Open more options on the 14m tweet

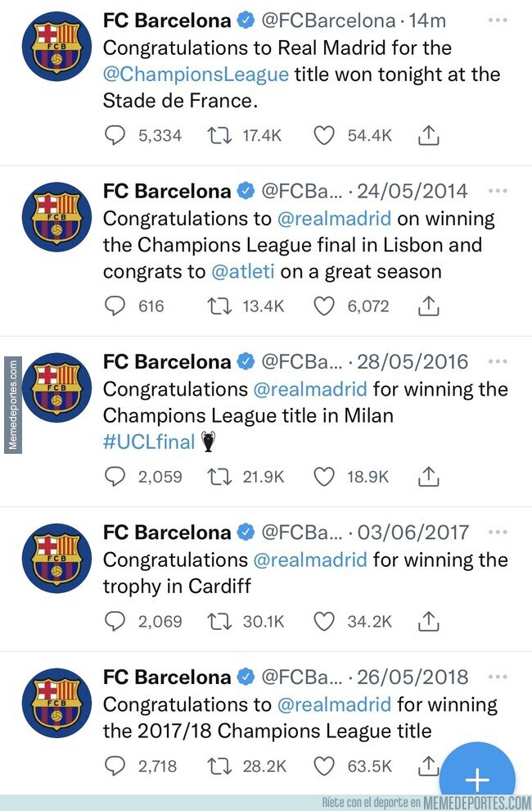click(498, 20)
